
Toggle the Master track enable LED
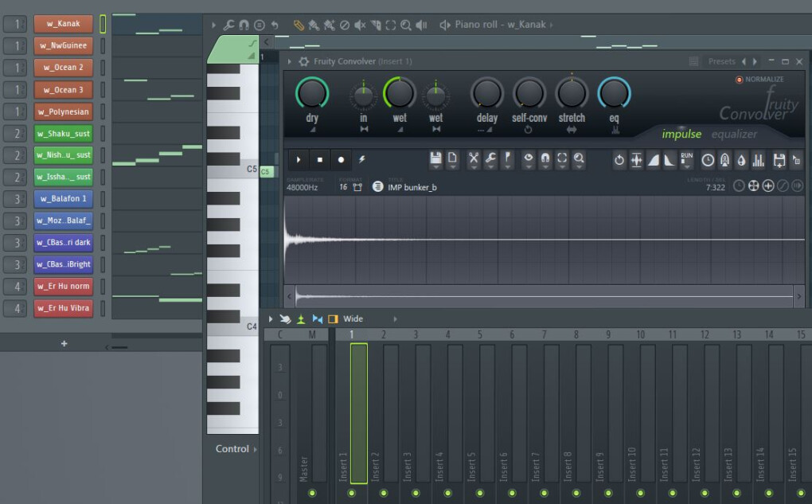tap(312, 493)
